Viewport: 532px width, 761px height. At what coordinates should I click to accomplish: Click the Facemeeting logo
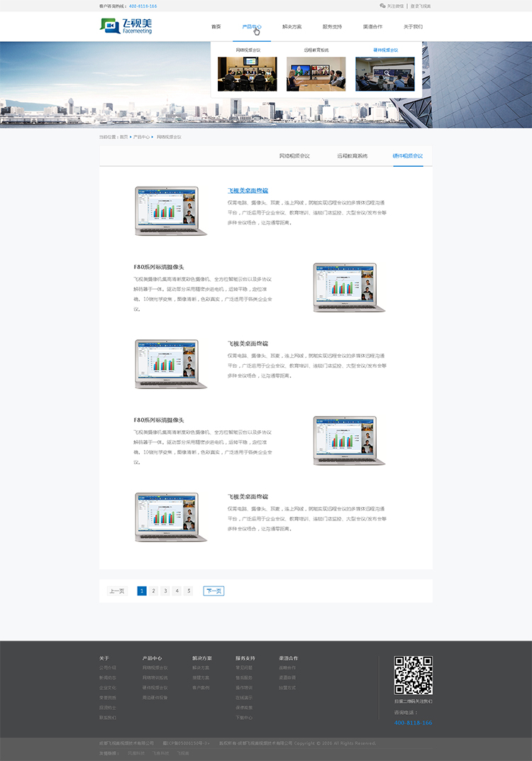click(126, 26)
